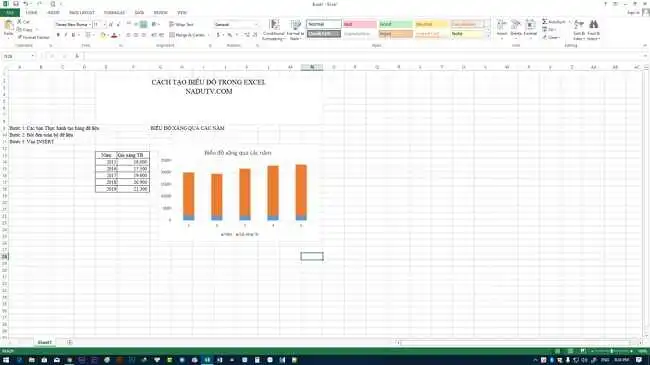Toggle Italic formatting
This screenshot has width=650, height=365.
tap(65, 35)
